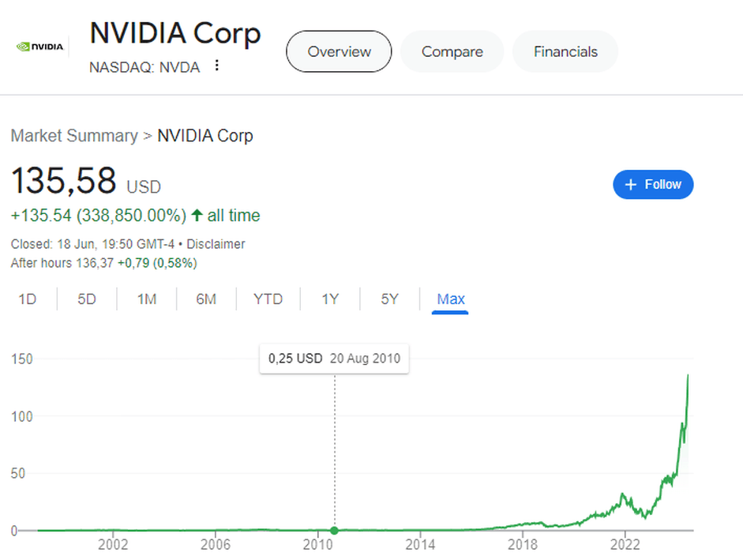Show the 1Y chart range
Image resolution: width=743 pixels, height=560 pixels.
[x=330, y=299]
